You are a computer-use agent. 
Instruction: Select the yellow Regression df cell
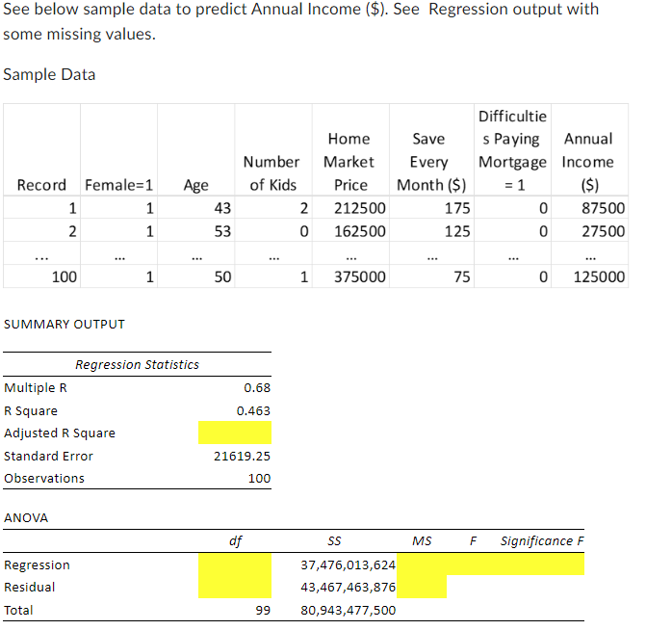click(x=235, y=564)
